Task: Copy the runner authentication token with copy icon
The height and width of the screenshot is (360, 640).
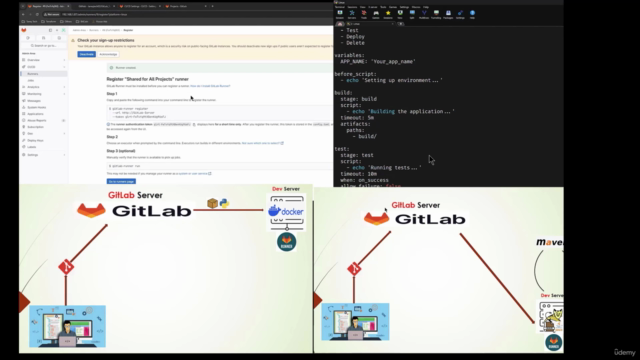Action: click(194, 124)
